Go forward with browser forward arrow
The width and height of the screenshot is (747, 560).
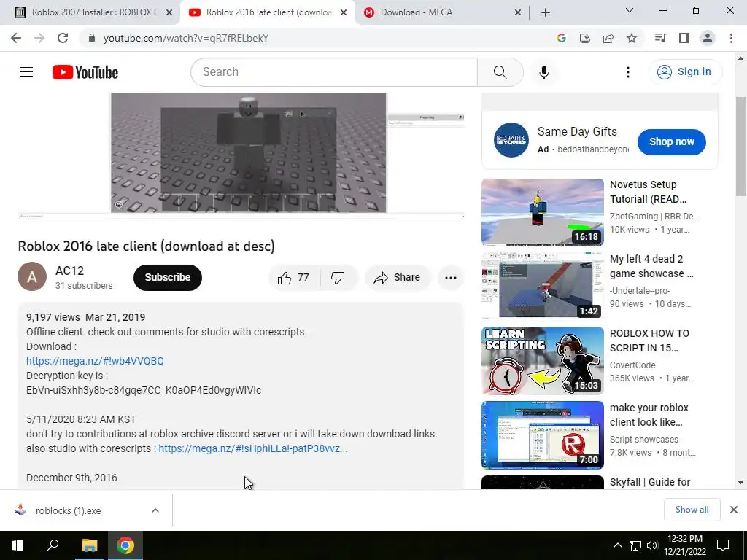(x=39, y=38)
